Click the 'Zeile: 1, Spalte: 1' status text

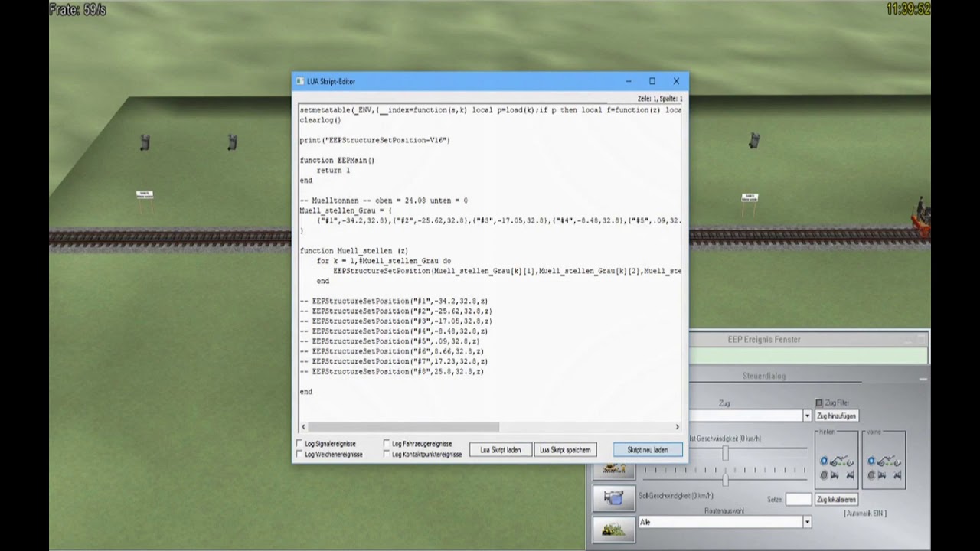(x=659, y=99)
